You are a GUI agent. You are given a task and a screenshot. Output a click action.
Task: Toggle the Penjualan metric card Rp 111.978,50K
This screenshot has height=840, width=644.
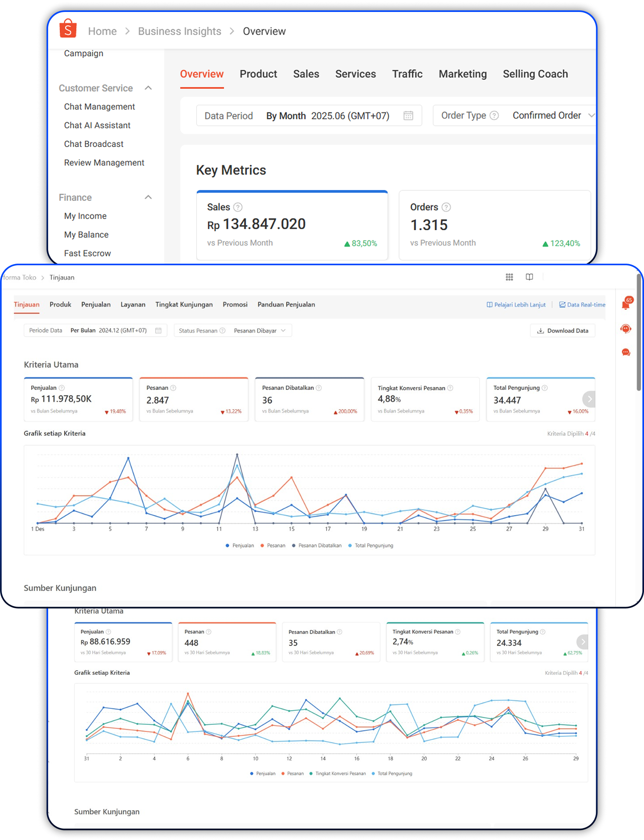(x=78, y=399)
